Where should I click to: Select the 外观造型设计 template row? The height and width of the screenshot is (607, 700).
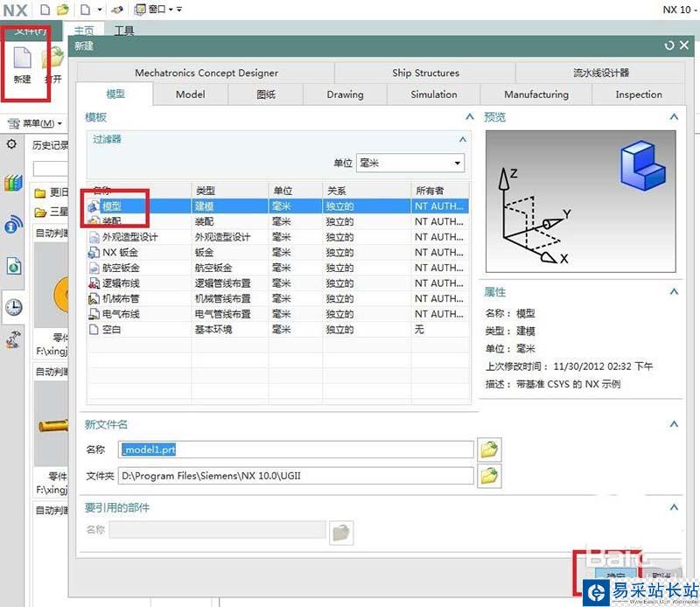click(277, 237)
